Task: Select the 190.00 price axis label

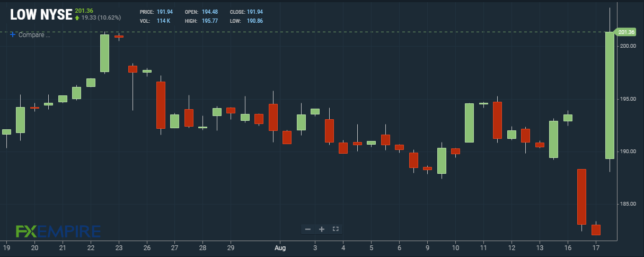Action: pyautogui.click(x=629, y=152)
